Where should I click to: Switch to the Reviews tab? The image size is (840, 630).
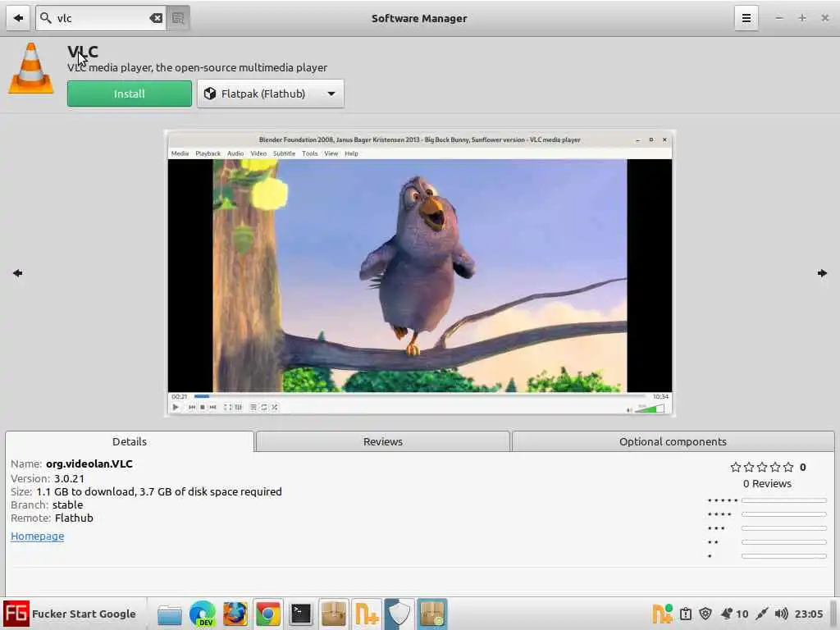pos(382,441)
